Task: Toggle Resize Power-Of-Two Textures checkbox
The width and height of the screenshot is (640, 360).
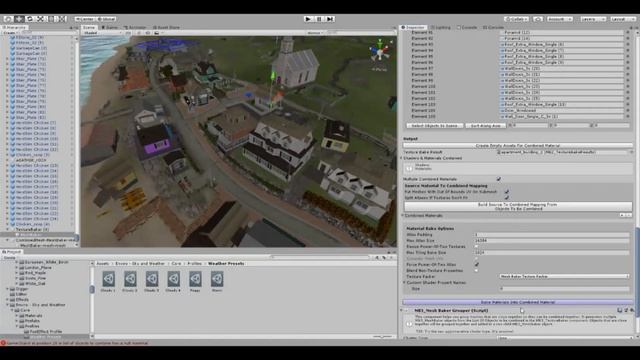Action: tap(476, 247)
